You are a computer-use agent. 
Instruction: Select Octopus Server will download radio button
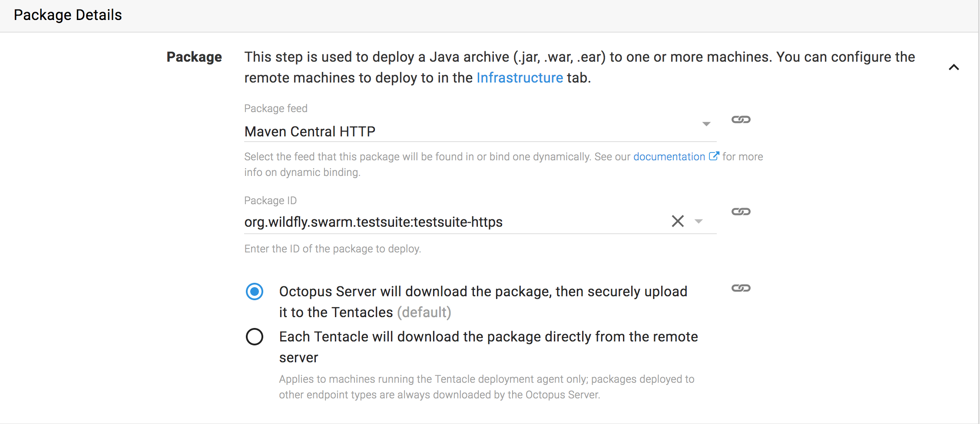coord(255,291)
